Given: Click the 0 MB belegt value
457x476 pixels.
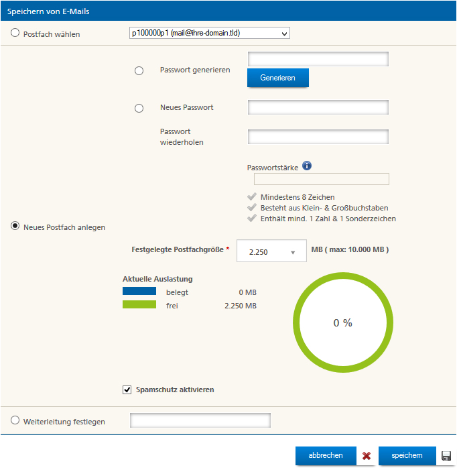Looking at the screenshot, I should click(x=248, y=292).
